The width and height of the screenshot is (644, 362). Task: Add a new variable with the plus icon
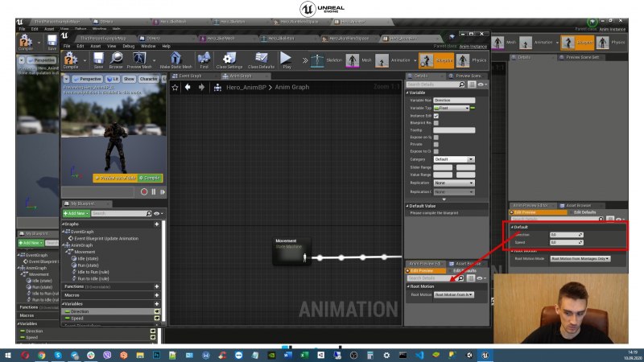pos(156,304)
